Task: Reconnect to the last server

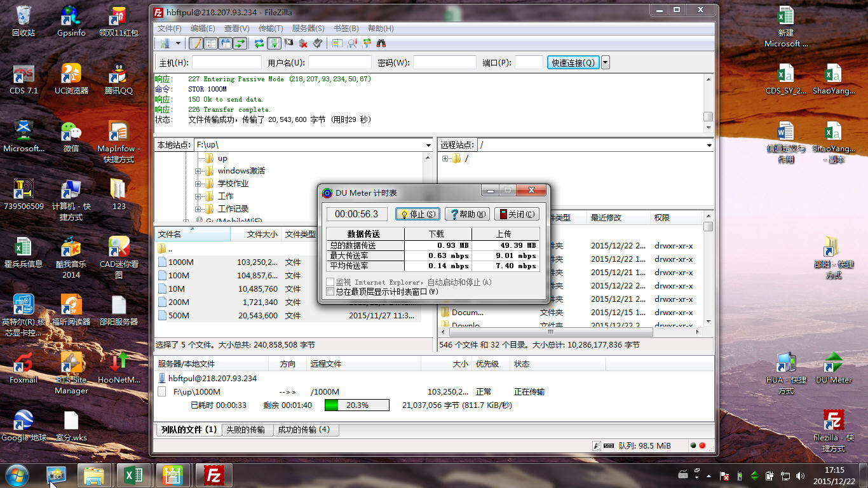Action: [x=318, y=43]
